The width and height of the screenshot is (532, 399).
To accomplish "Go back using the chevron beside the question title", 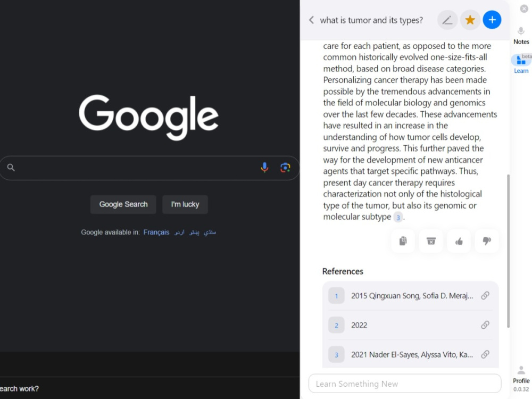I will pos(311,20).
